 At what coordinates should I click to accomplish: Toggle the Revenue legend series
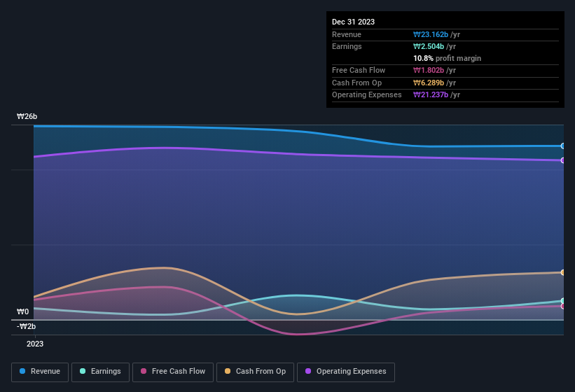tap(40, 372)
